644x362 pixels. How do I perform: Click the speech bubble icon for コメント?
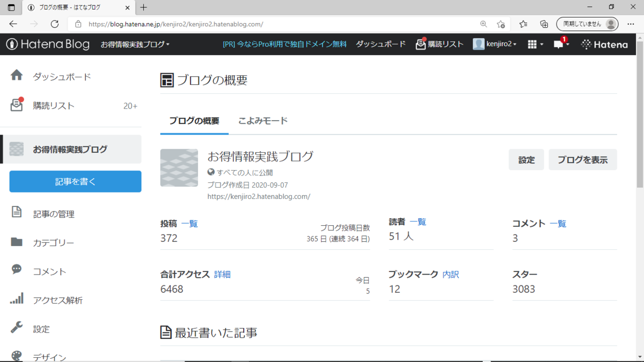tap(17, 270)
